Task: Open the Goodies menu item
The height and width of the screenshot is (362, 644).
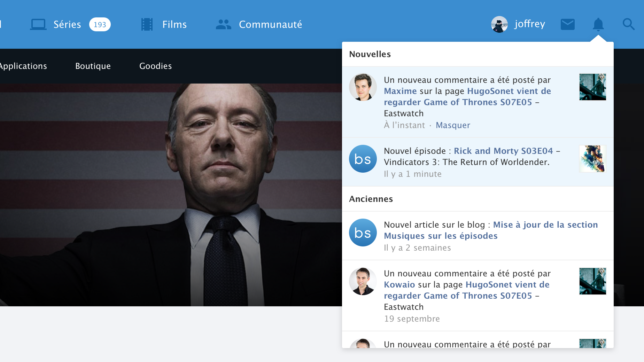Action: tap(155, 66)
